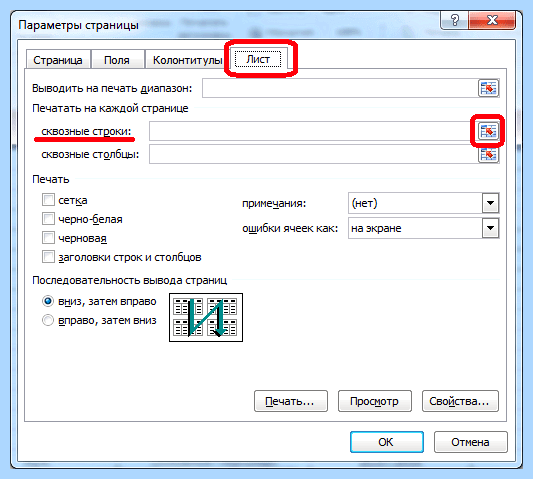Viewport: 533px width, 479px height.
Task: Select вниз, затем вправо radio button
Action: click(48, 301)
